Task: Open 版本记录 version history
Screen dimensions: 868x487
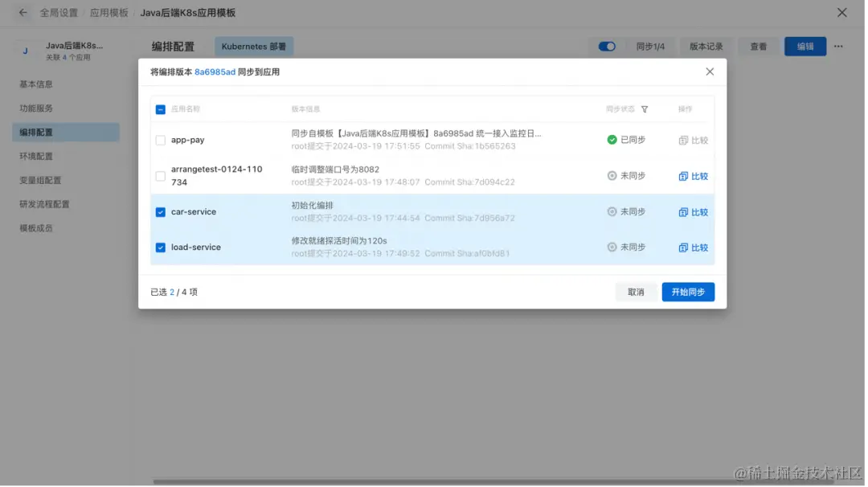Action: point(706,47)
